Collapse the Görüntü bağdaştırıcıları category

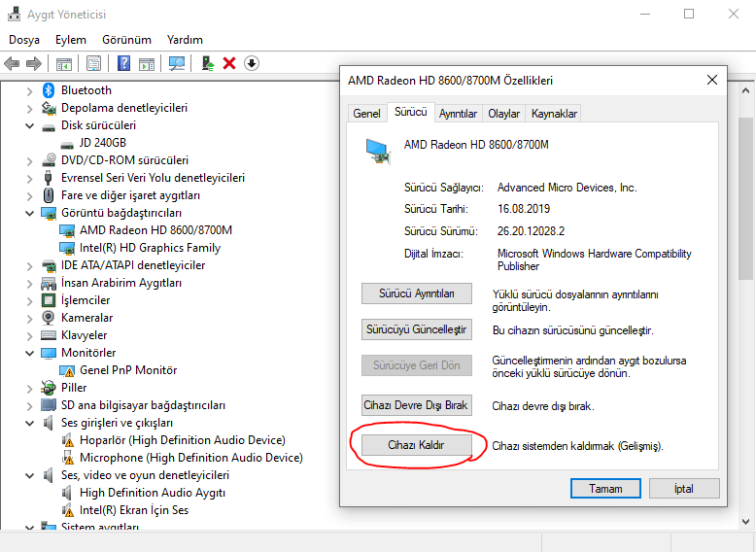pos(29,213)
